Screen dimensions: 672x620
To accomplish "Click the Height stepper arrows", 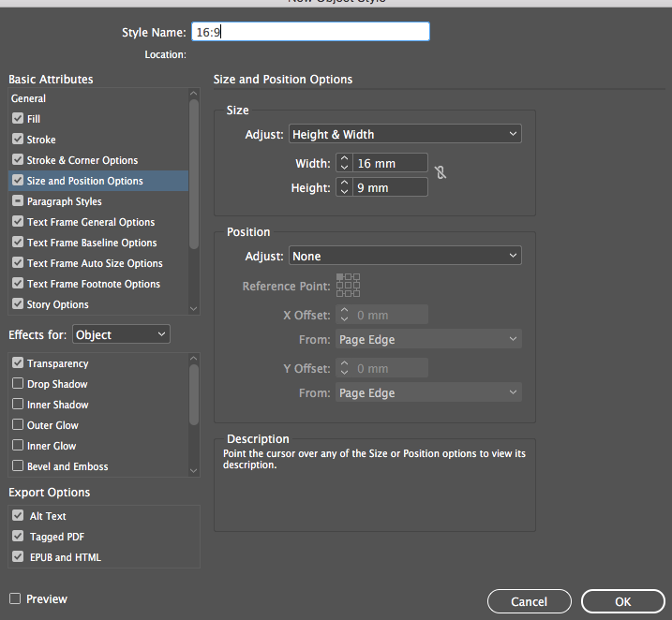I will click(x=344, y=187).
